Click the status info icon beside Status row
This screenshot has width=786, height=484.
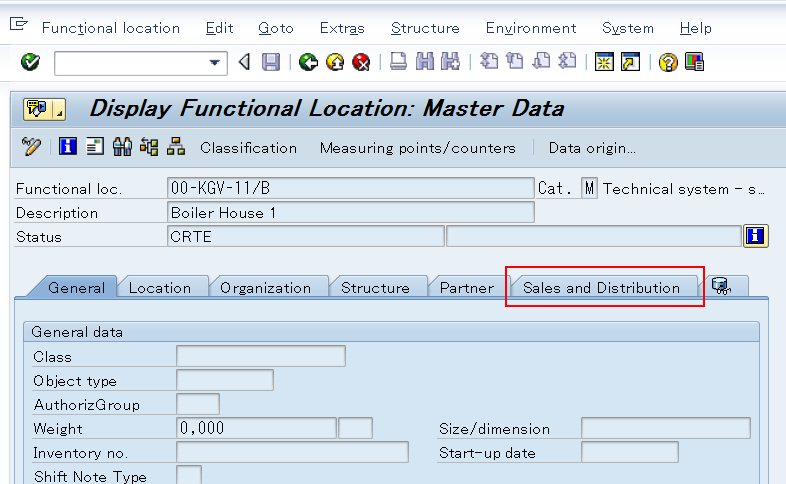pos(755,235)
